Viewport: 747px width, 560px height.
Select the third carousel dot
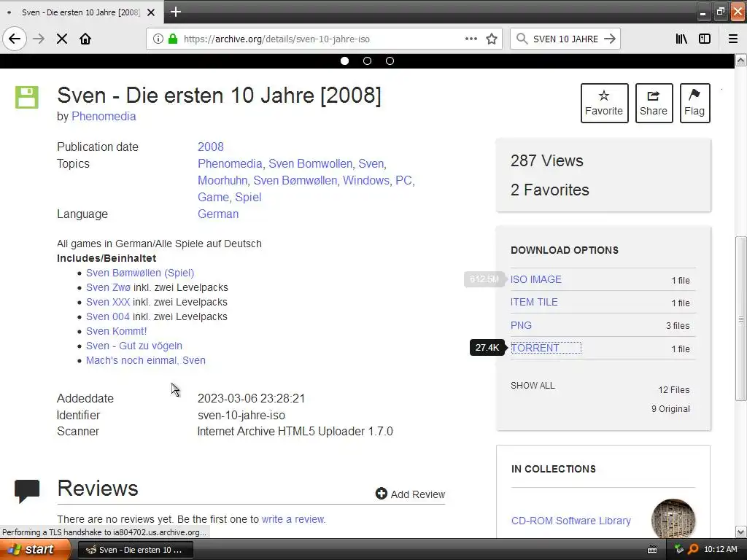390,61
